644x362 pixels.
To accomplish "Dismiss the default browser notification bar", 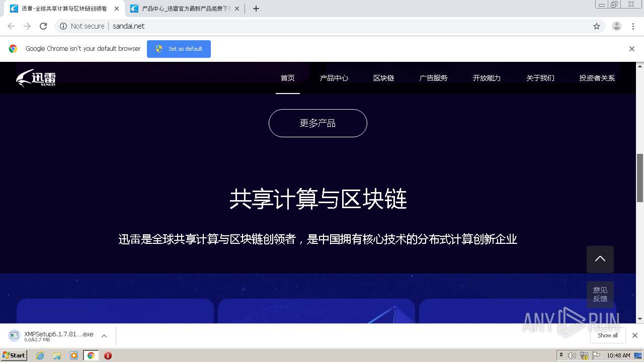I will (x=632, y=49).
